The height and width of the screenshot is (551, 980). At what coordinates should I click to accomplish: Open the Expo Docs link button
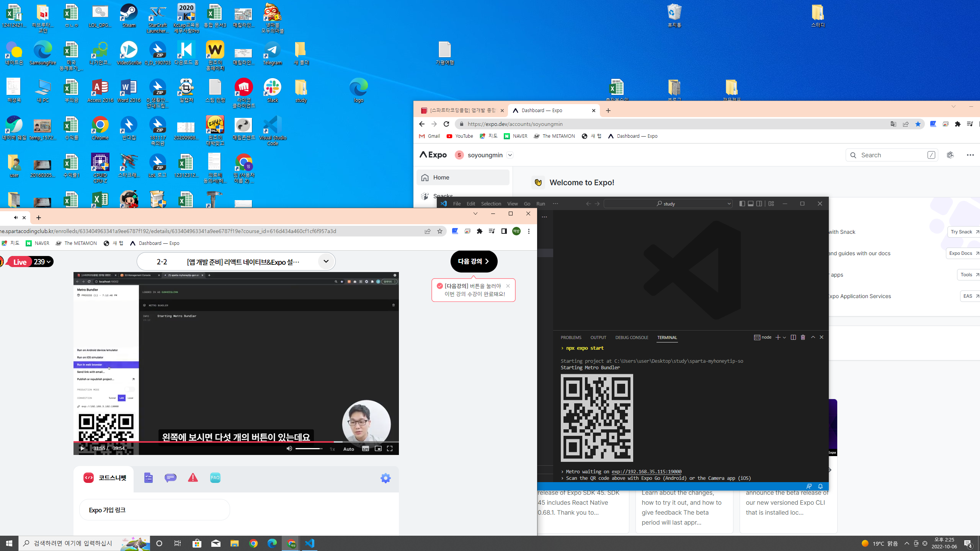[x=963, y=253]
